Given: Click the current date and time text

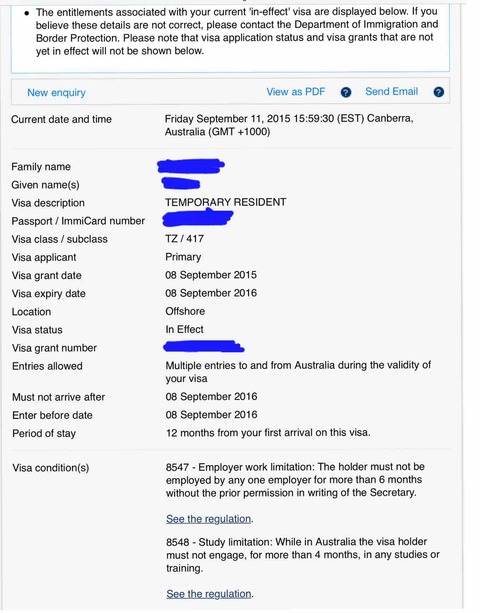Looking at the screenshot, I should (289, 125).
